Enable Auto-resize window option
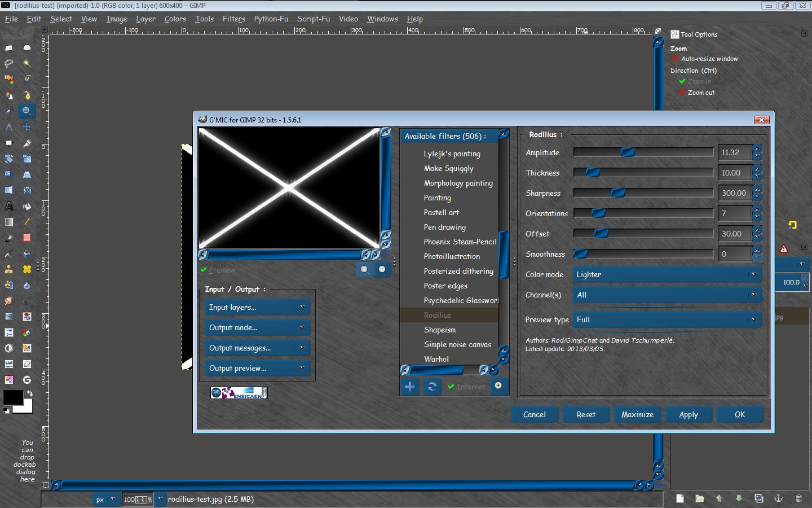The image size is (812, 508). tap(704, 59)
